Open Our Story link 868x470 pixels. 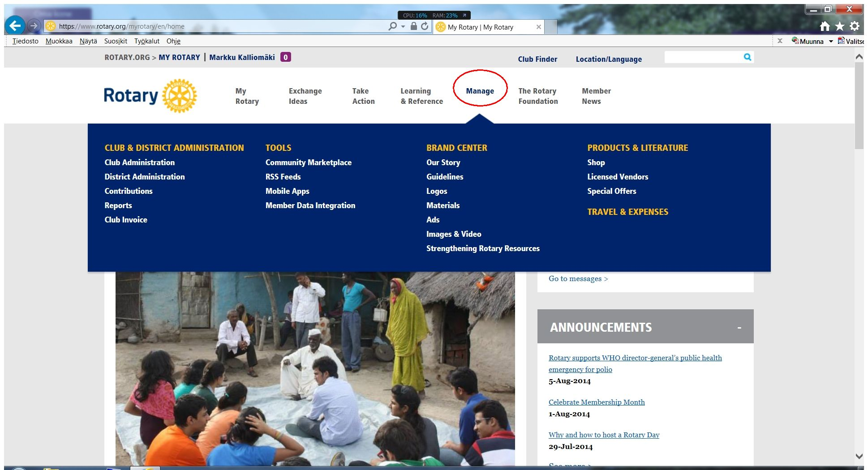(x=443, y=162)
